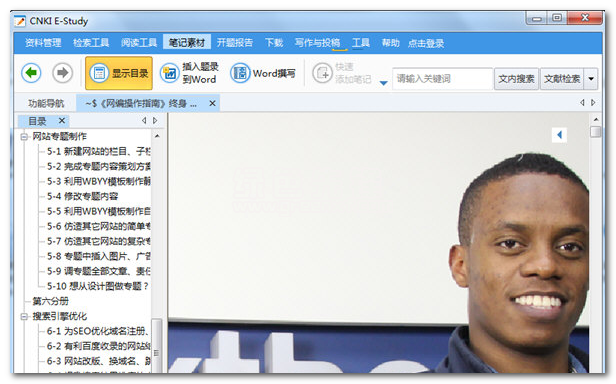
Task: Click the 文献检索 button
Action: click(x=562, y=79)
